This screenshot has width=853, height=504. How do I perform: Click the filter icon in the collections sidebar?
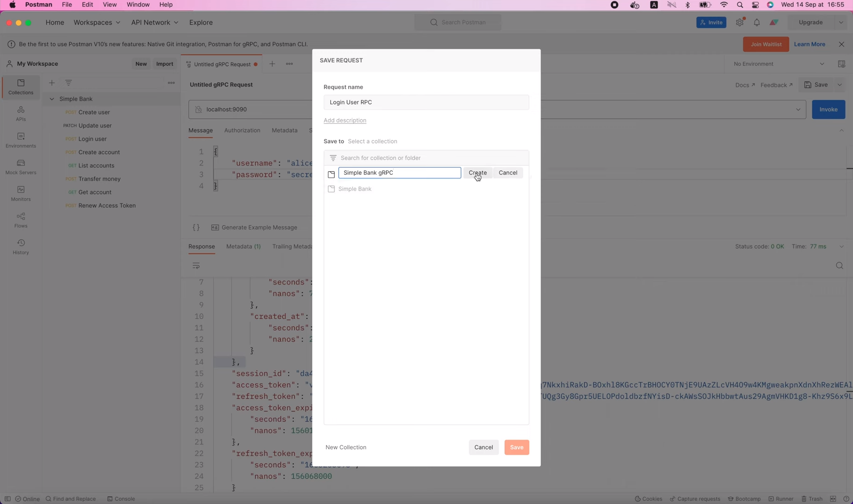69,83
